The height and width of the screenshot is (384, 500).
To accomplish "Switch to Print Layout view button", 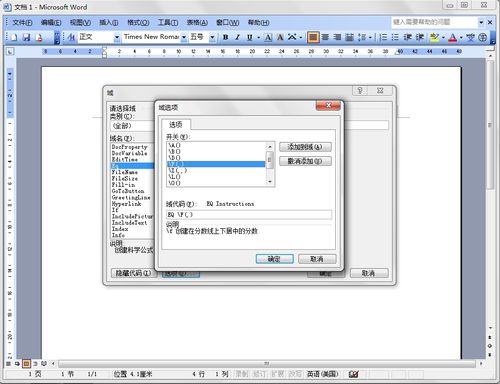I will (x=26, y=363).
